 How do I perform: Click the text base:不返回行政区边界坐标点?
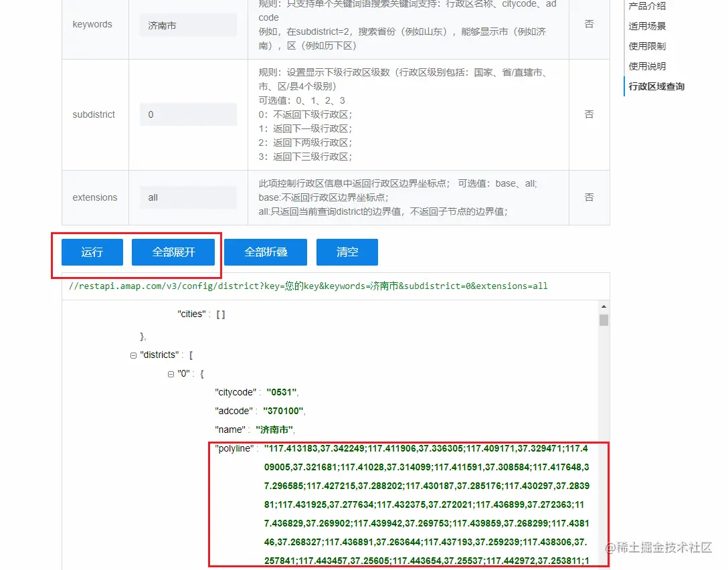(x=323, y=198)
